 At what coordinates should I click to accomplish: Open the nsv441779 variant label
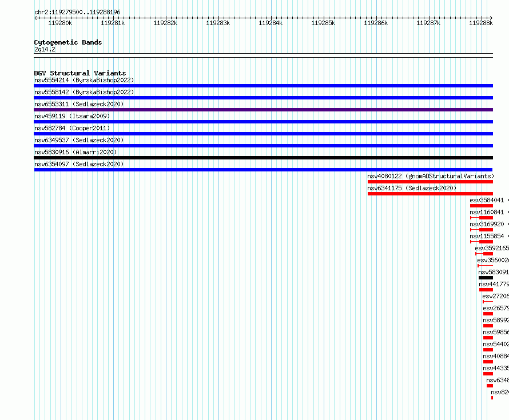click(494, 284)
